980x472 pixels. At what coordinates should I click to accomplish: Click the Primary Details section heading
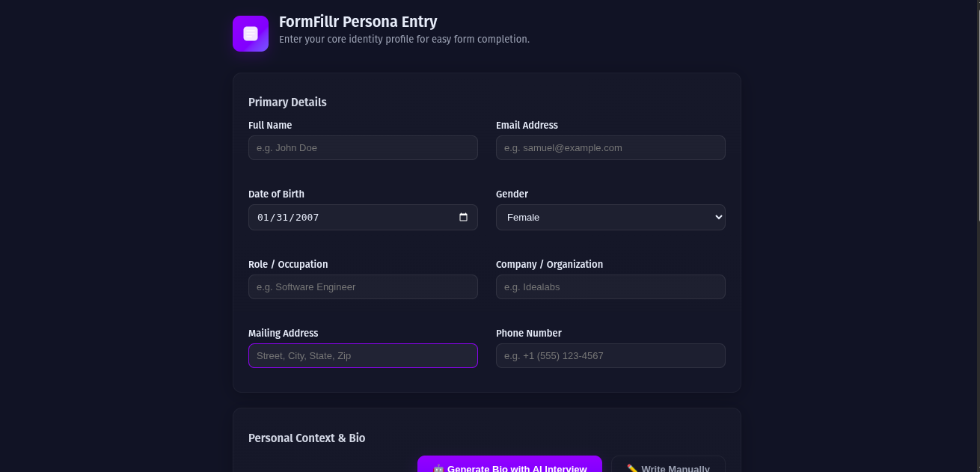click(287, 102)
